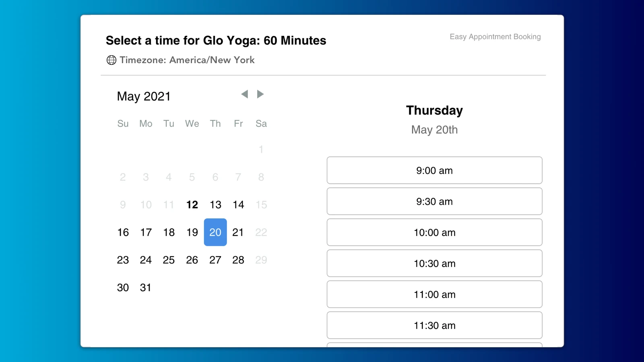
Task: Select the 11:30 am time slot
Action: 434,325
